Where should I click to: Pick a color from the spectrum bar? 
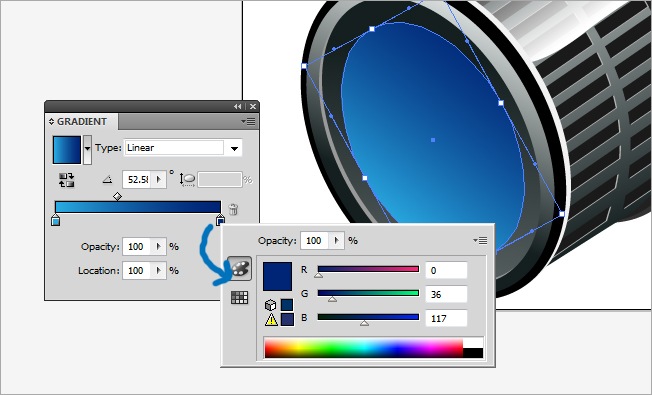[x=363, y=348]
